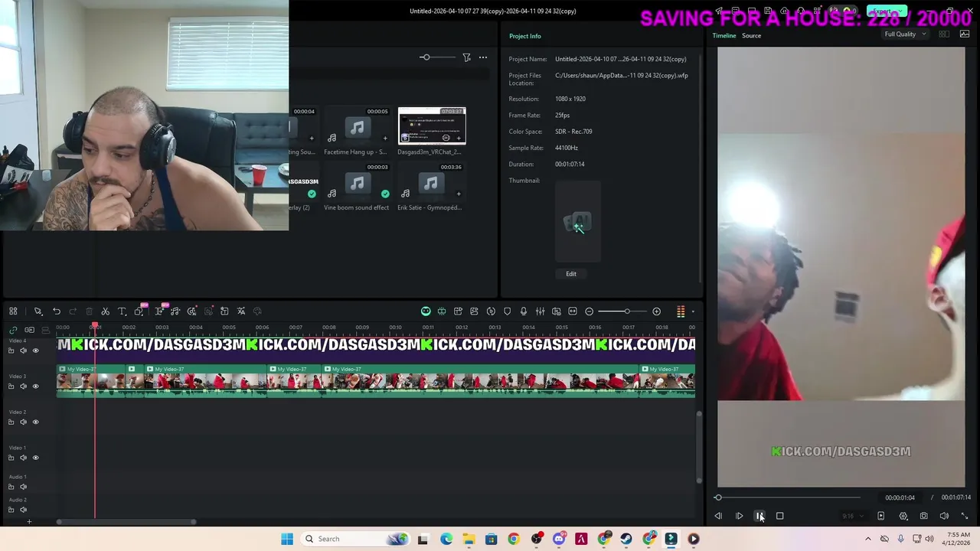
Task: Expand the arrow next to audio meter
Action: pyautogui.click(x=693, y=311)
